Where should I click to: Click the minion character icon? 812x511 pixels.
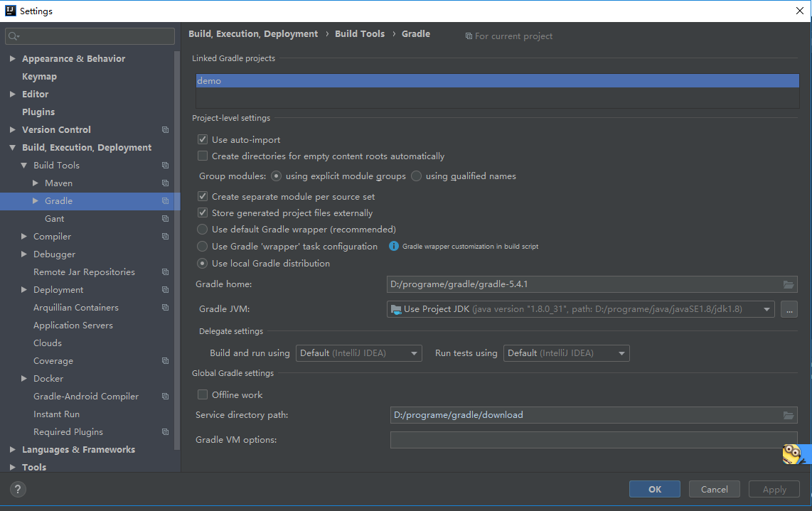tap(793, 454)
